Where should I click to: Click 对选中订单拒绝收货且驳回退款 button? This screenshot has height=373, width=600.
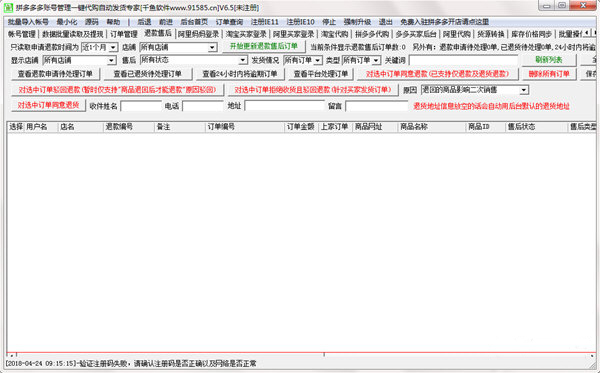[x=313, y=90]
